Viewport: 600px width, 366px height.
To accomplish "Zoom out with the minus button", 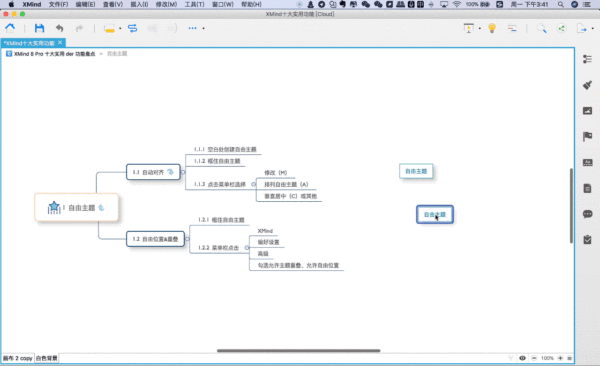I will [x=534, y=358].
